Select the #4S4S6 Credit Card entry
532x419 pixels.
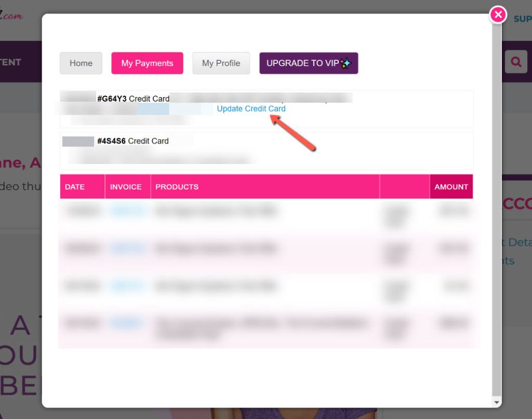(x=132, y=141)
